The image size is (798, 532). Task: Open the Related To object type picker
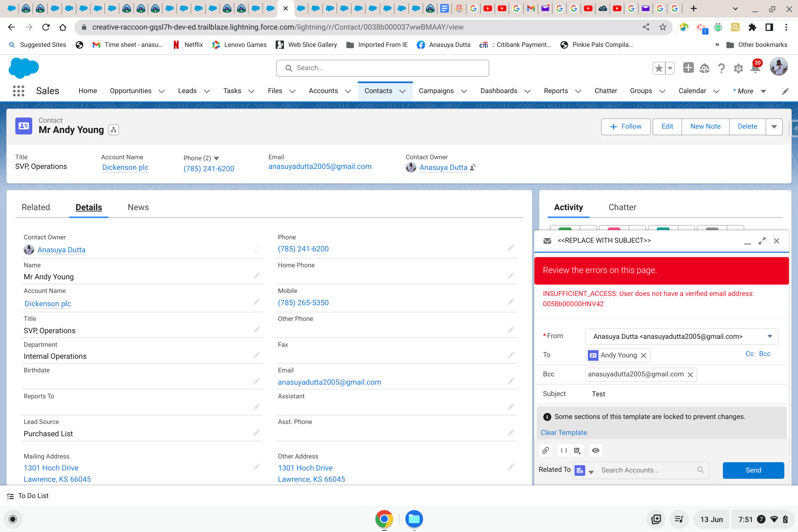point(584,470)
